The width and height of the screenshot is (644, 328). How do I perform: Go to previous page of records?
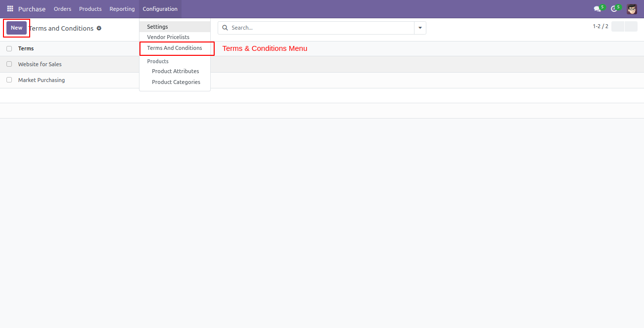tap(618, 27)
